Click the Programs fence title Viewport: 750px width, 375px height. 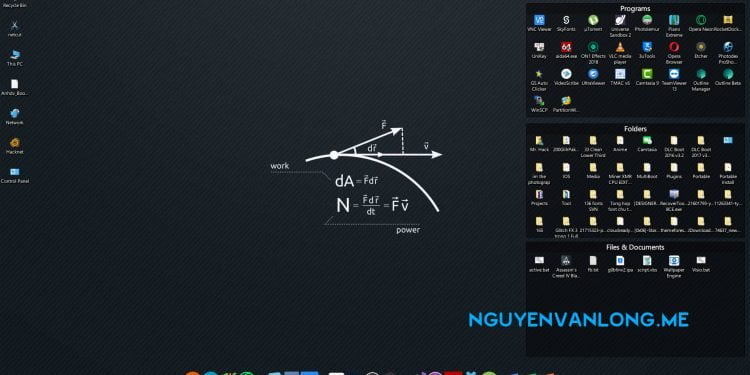pyautogui.click(x=635, y=9)
